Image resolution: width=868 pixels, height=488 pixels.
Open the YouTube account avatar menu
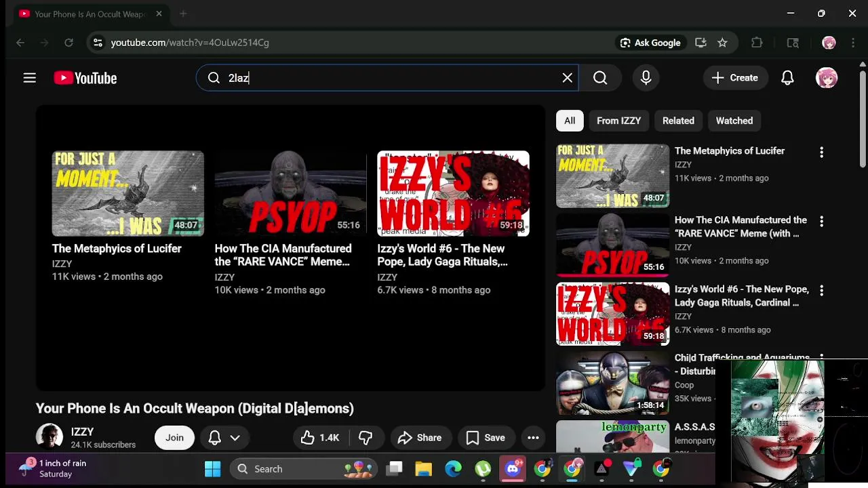coord(827,78)
